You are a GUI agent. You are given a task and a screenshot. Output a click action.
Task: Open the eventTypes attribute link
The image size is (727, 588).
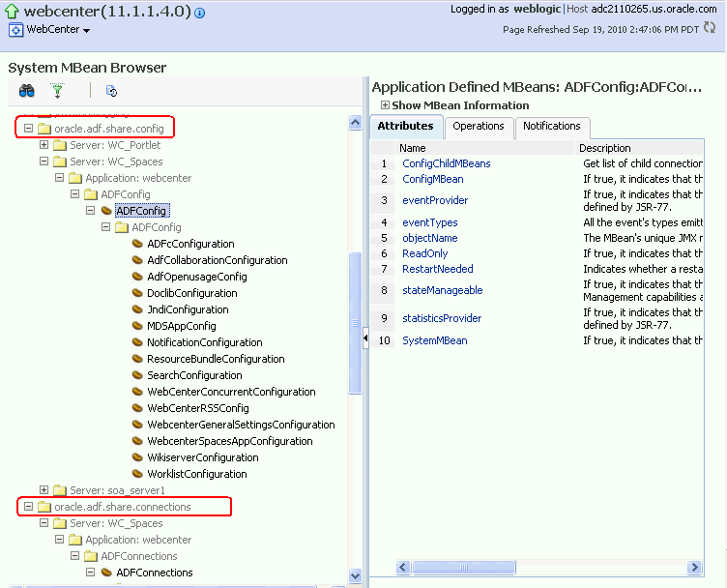(x=430, y=222)
